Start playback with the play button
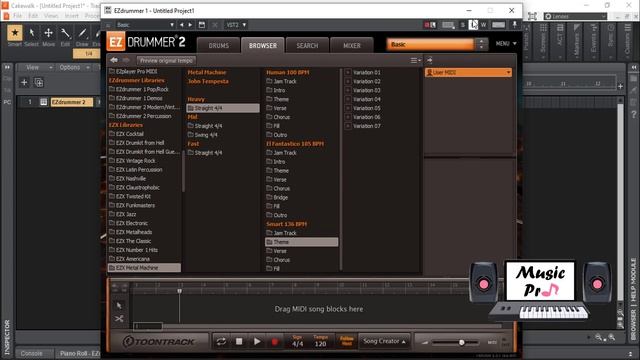The width and height of the screenshot is (640, 360). click(x=257, y=341)
